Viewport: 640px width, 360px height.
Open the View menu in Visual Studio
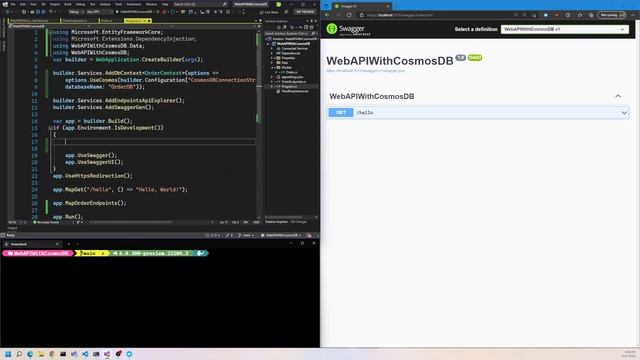pyautogui.click(x=33, y=4)
